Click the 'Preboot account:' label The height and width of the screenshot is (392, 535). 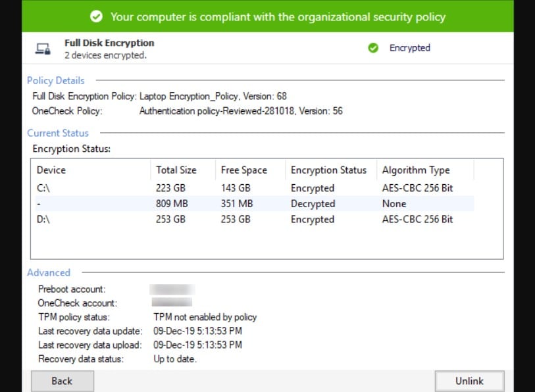[x=72, y=289]
